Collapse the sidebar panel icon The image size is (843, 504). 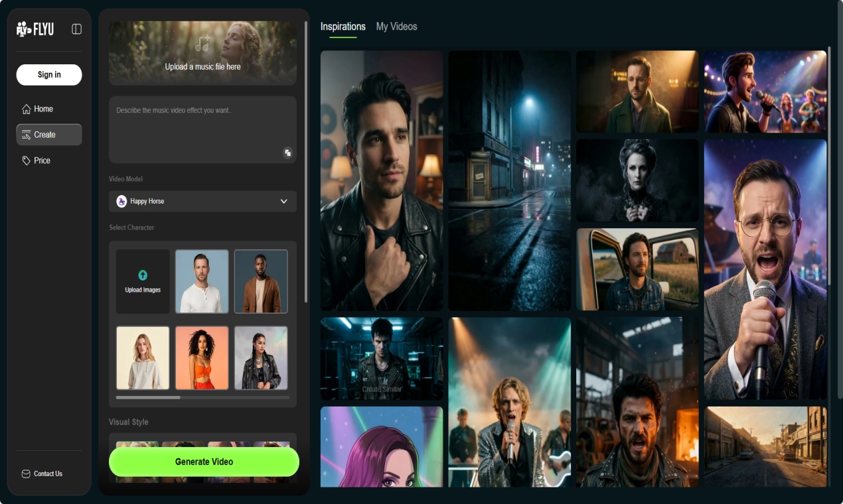[76, 29]
